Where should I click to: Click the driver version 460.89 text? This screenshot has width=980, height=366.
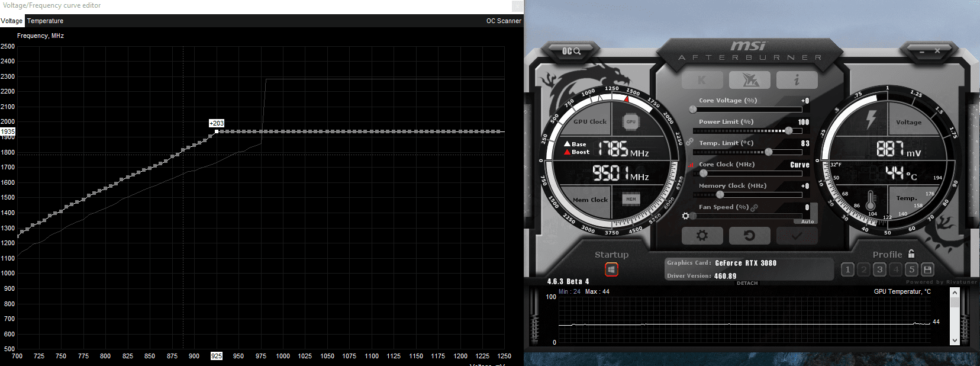726,276
